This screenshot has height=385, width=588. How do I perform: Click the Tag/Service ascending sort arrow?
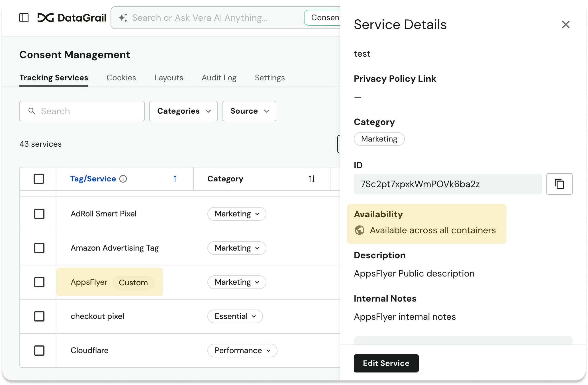click(x=175, y=179)
